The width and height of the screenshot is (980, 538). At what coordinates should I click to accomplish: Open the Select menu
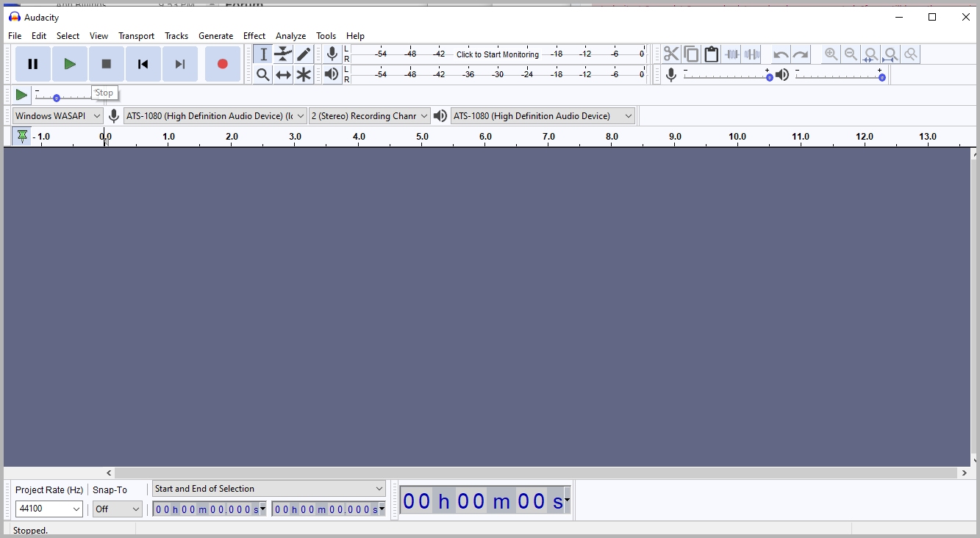pos(68,36)
